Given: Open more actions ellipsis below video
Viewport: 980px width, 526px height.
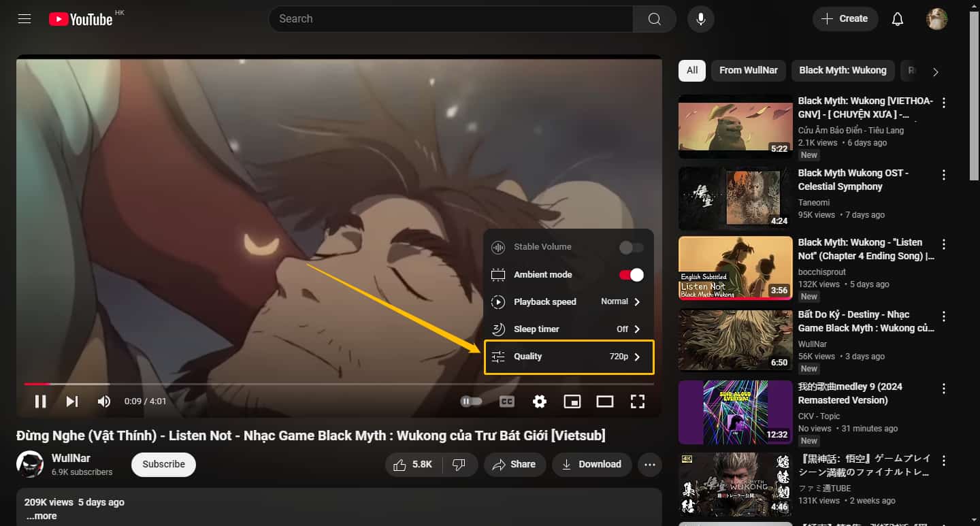Looking at the screenshot, I should tap(650, 465).
